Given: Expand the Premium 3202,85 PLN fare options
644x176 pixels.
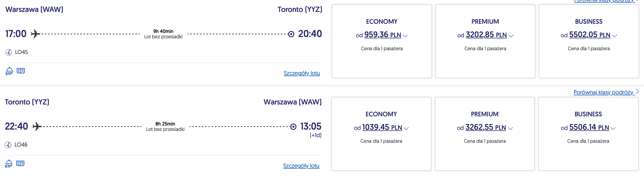Looking at the screenshot, I should tap(511, 36).
